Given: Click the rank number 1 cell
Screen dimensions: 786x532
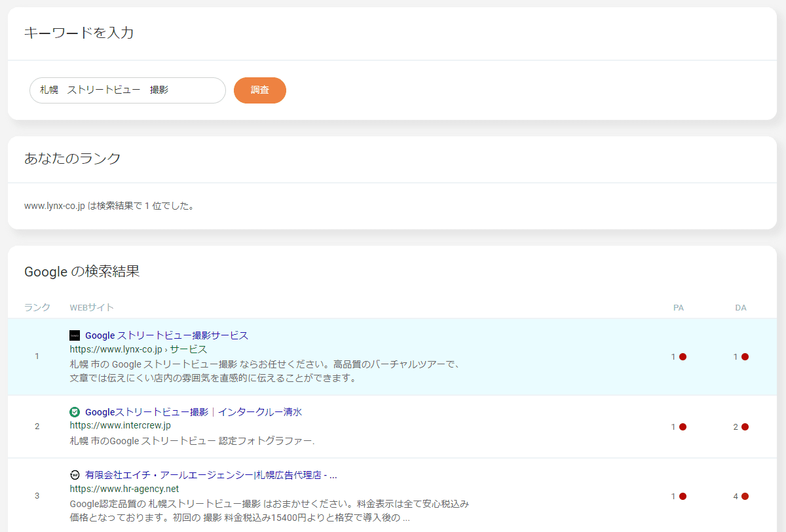Looking at the screenshot, I should [x=37, y=357].
